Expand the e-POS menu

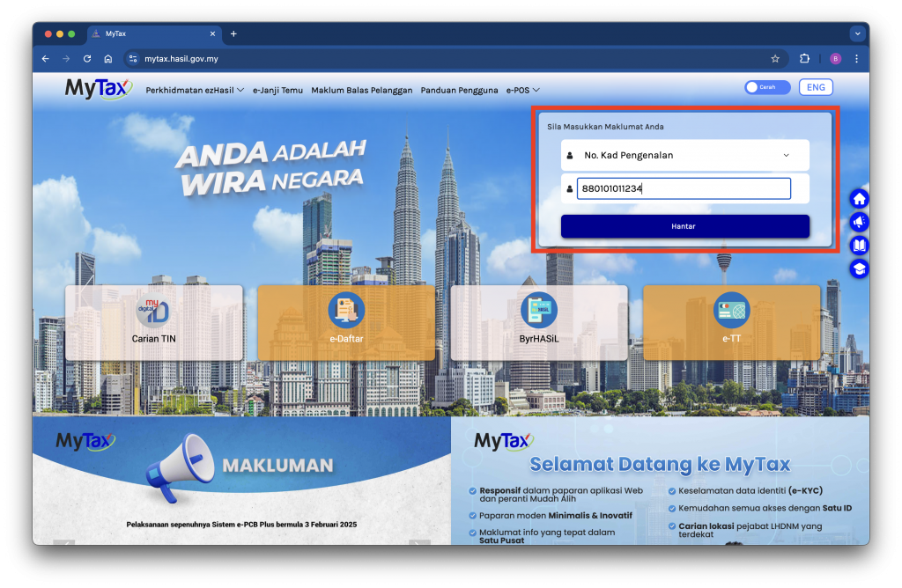[522, 90]
